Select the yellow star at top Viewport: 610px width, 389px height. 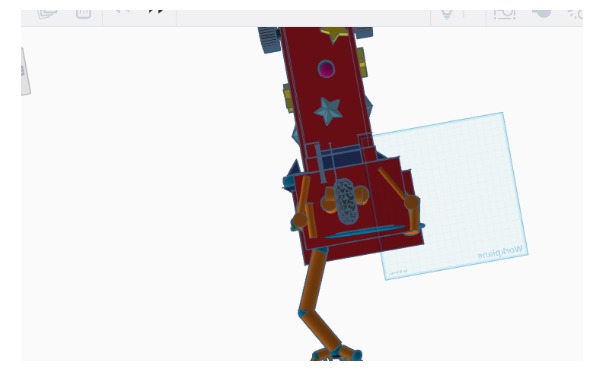coord(334,34)
